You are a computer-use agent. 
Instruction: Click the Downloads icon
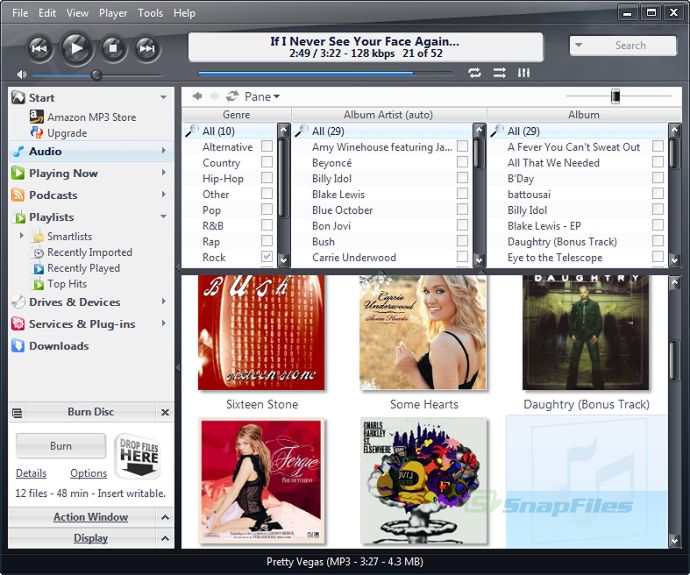pos(18,346)
